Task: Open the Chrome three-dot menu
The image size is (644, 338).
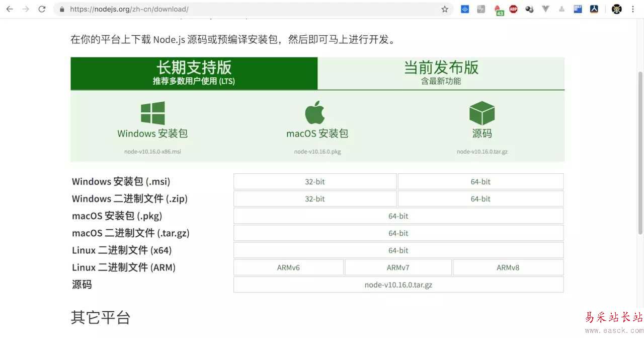Action: point(633,9)
